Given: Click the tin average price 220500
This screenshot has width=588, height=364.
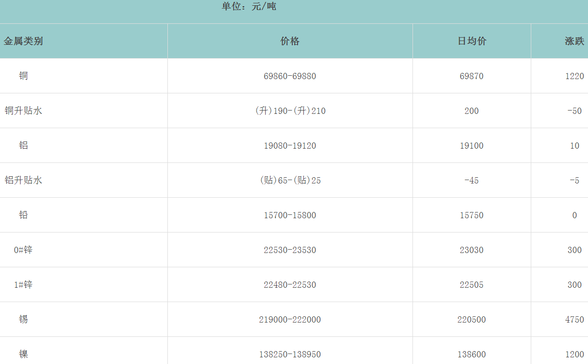Looking at the screenshot, I should coord(472,320).
